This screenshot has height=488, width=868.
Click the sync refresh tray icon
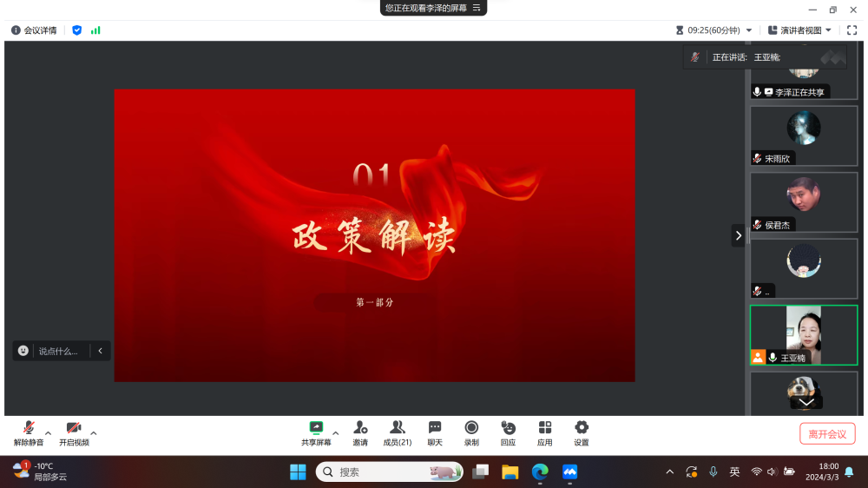tap(692, 472)
